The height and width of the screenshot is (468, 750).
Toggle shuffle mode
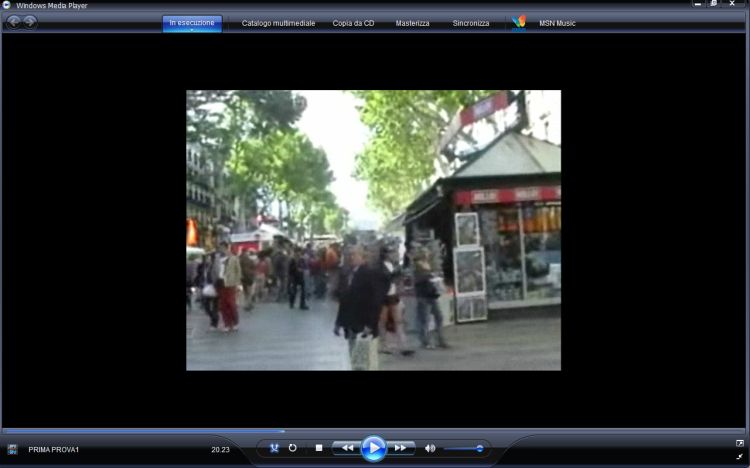[x=274, y=448]
